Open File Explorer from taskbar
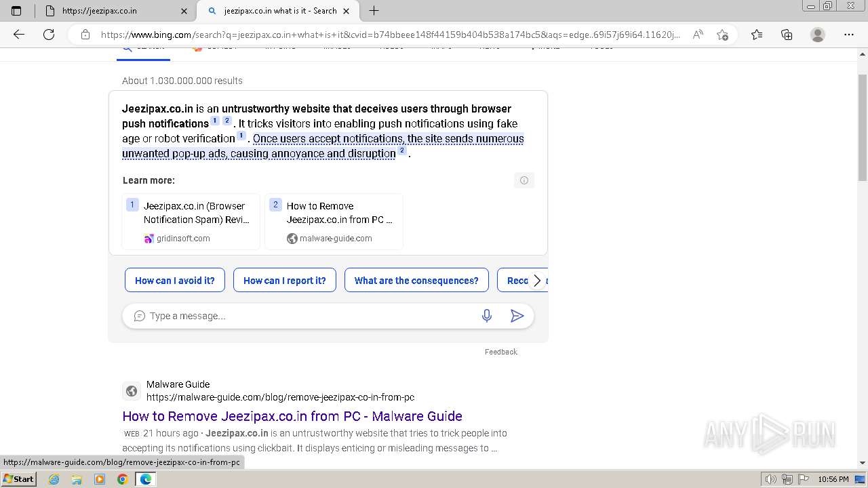The height and width of the screenshot is (488, 868). [77, 479]
